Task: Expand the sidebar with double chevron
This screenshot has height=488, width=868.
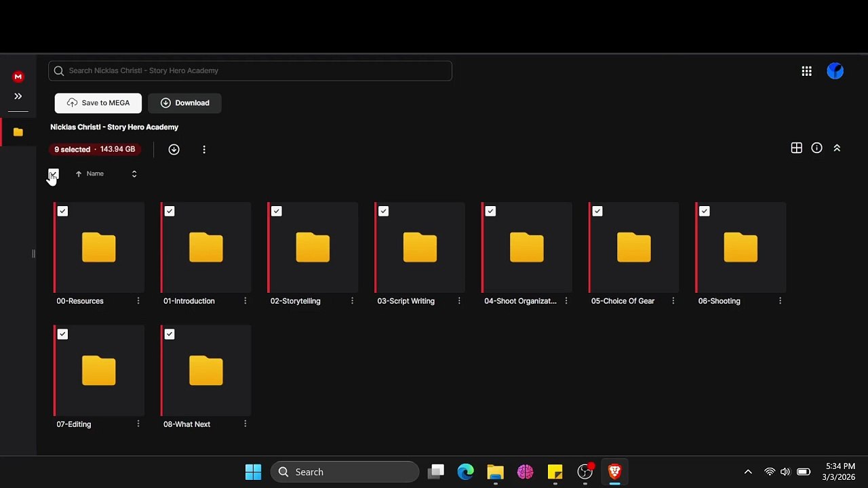Action: [x=18, y=96]
